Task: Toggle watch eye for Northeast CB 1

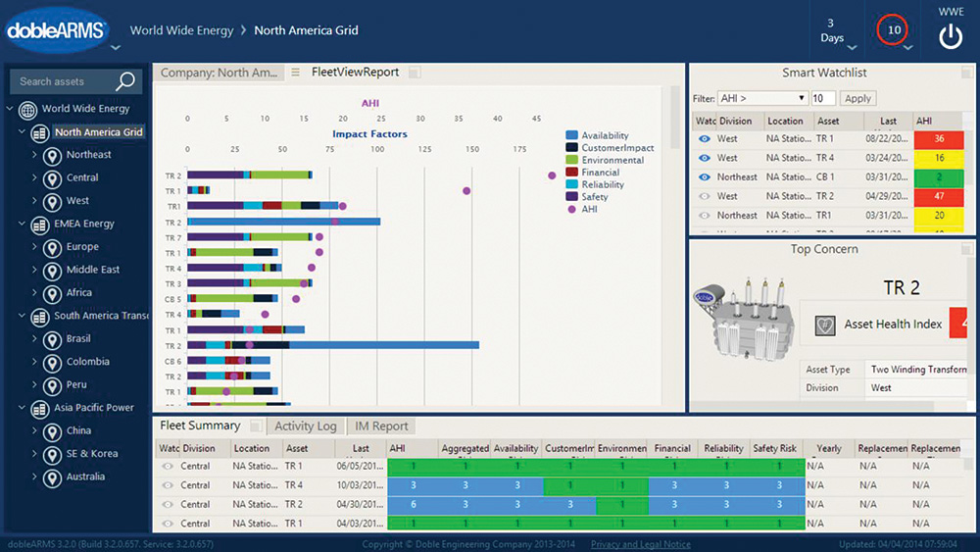Action: (x=705, y=177)
